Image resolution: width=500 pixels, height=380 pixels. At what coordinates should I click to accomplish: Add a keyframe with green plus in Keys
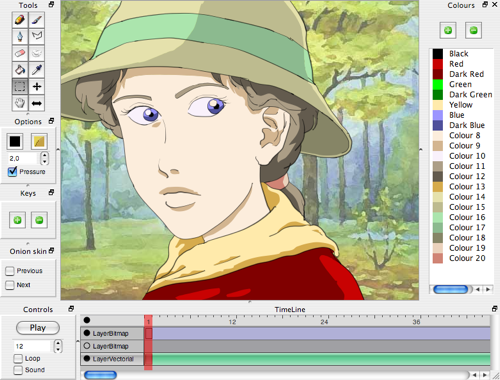(x=18, y=220)
